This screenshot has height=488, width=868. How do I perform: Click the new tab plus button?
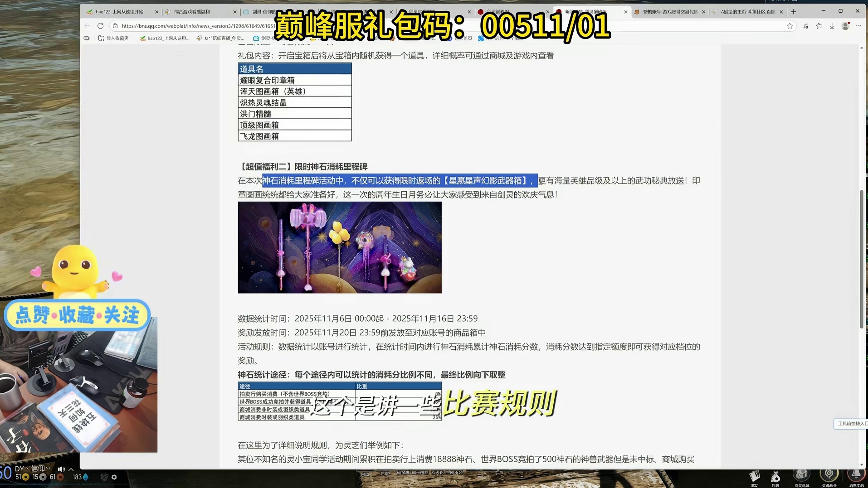pyautogui.click(x=793, y=12)
